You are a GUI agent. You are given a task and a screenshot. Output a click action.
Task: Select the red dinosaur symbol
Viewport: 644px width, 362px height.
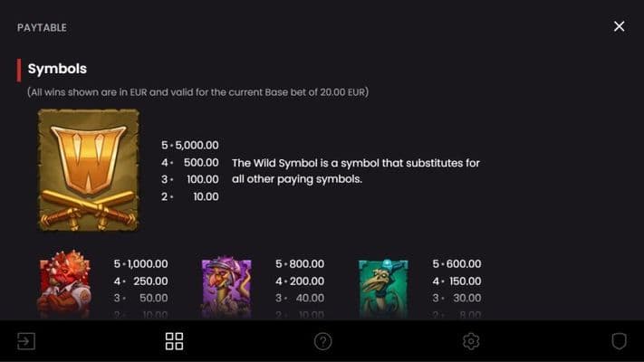click(x=64, y=285)
